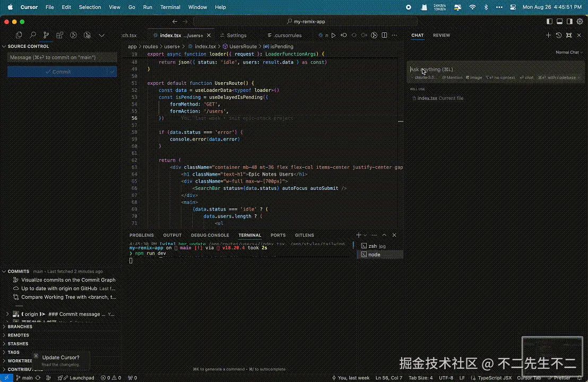Image resolution: width=588 pixels, height=382 pixels.
Task: Open the new terminal profile dropdown
Action: coord(365,236)
